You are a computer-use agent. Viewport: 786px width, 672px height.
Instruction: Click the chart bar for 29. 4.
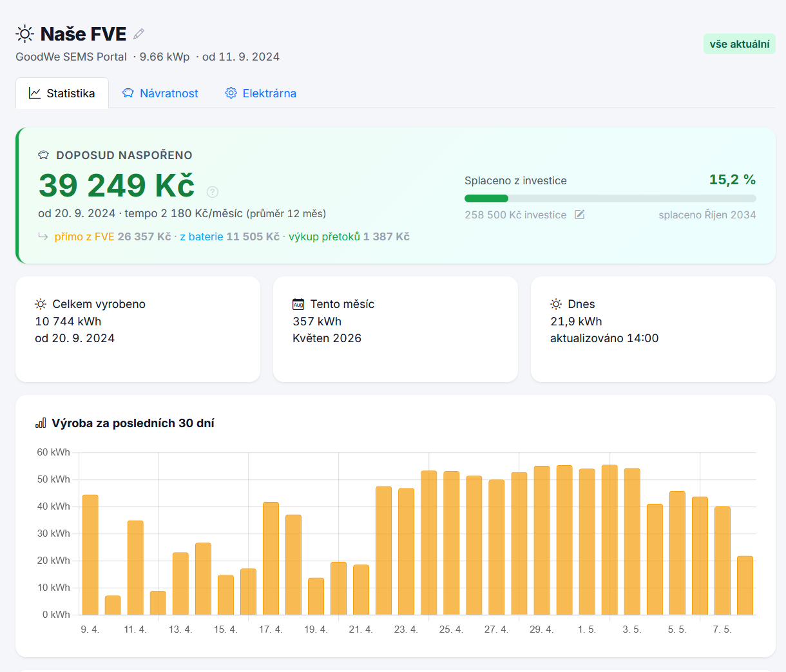(542, 541)
